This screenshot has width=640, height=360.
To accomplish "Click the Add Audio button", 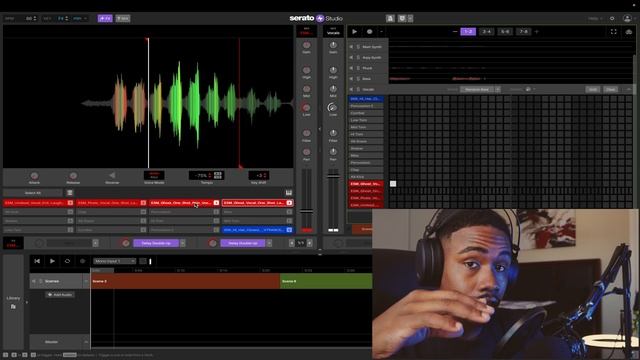I will point(60,295).
